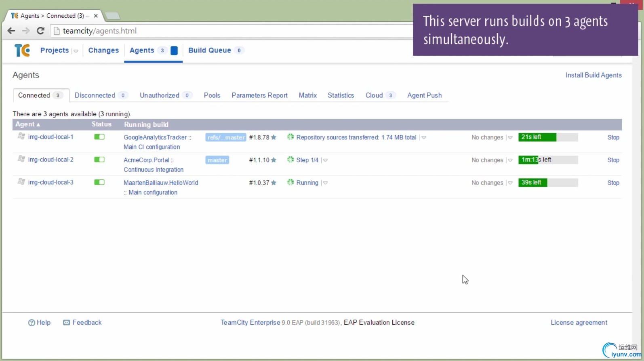Image resolution: width=644 pixels, height=361 pixels.
Task: Click the Feedback envelope icon
Action: (67, 323)
